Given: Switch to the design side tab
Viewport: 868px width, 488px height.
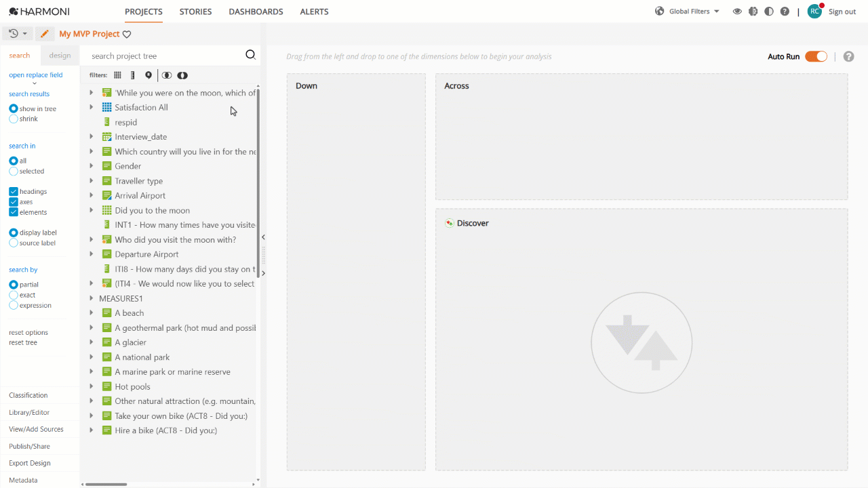Looking at the screenshot, I should pyautogui.click(x=60, y=56).
